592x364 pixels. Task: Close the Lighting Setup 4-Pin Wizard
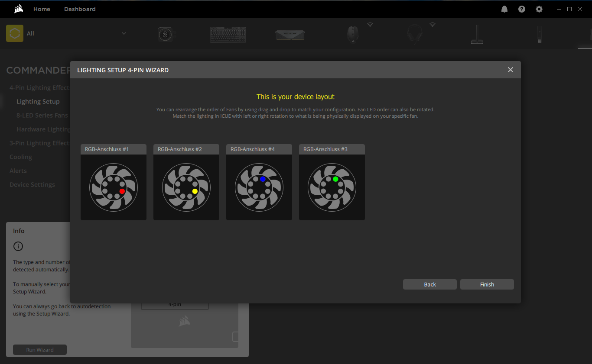(x=511, y=70)
